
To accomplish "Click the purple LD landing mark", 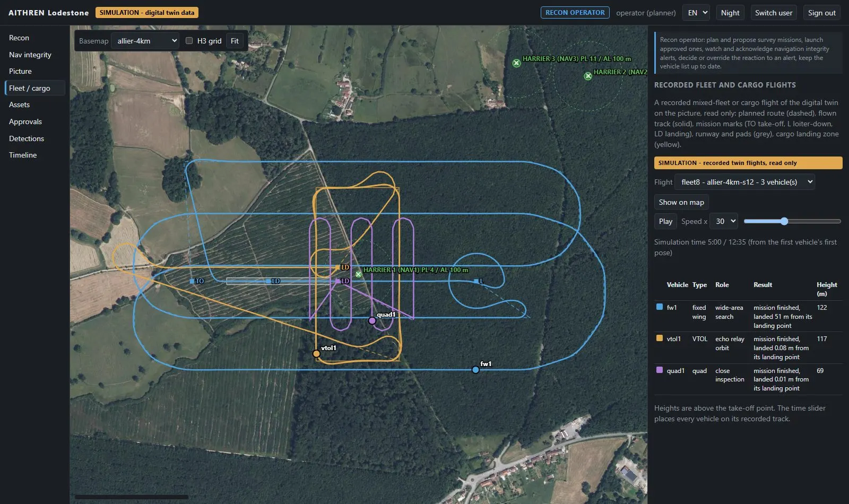I will pyautogui.click(x=337, y=281).
